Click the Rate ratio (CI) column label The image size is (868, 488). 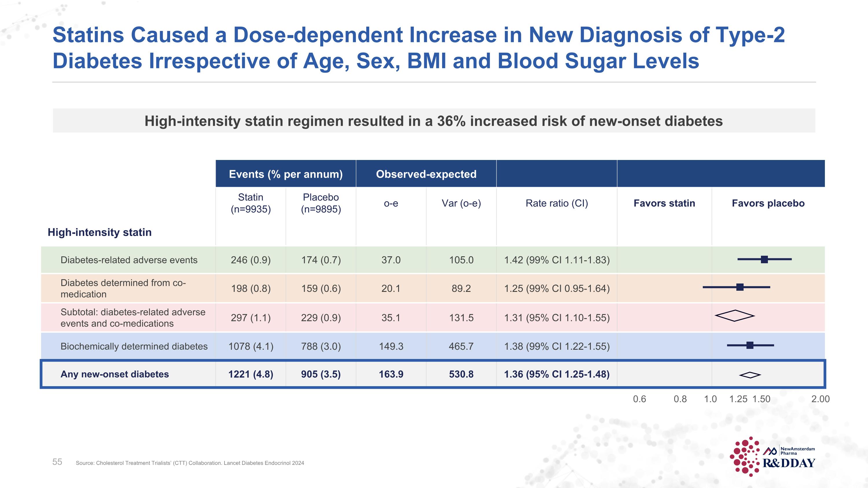(557, 203)
